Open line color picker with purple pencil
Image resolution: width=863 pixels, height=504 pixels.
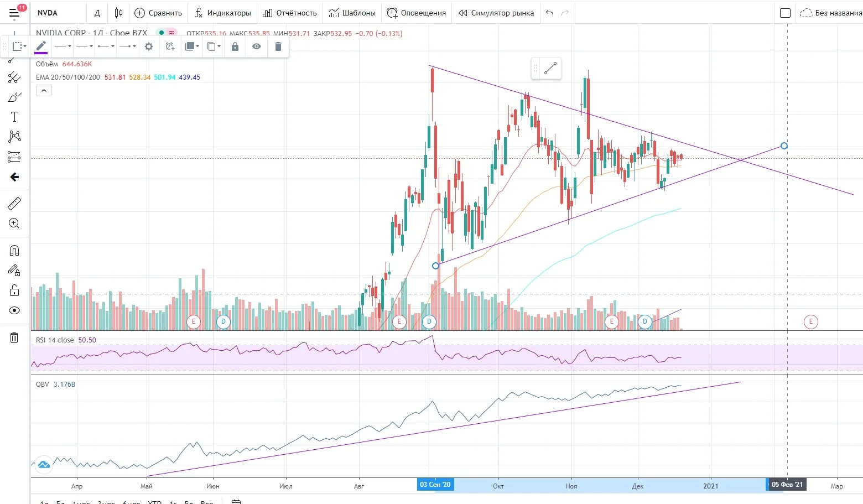pyautogui.click(x=41, y=46)
